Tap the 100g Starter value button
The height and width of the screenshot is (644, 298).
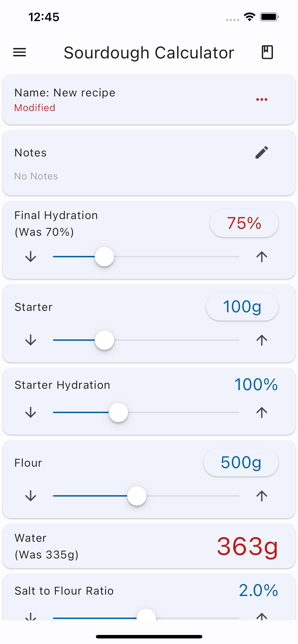tap(242, 306)
